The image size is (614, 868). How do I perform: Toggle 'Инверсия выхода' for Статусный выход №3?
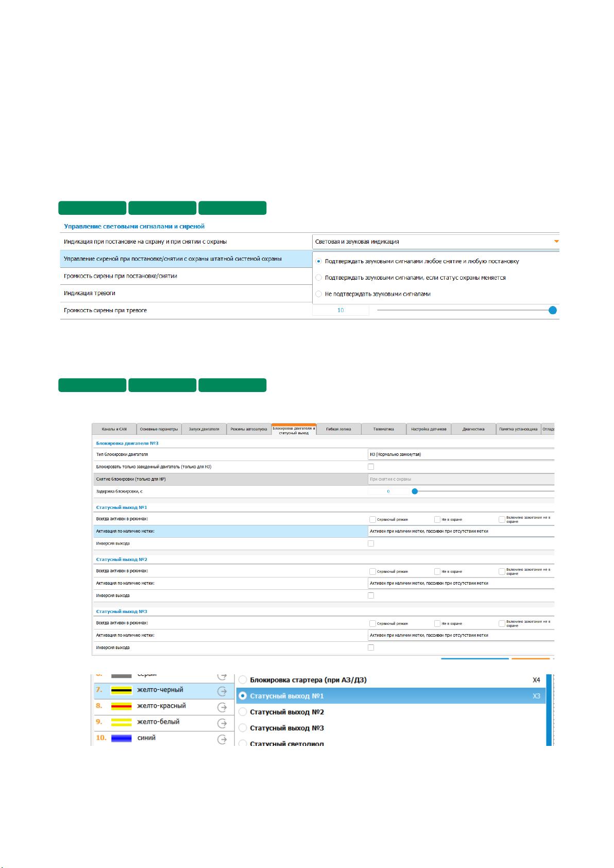371,648
